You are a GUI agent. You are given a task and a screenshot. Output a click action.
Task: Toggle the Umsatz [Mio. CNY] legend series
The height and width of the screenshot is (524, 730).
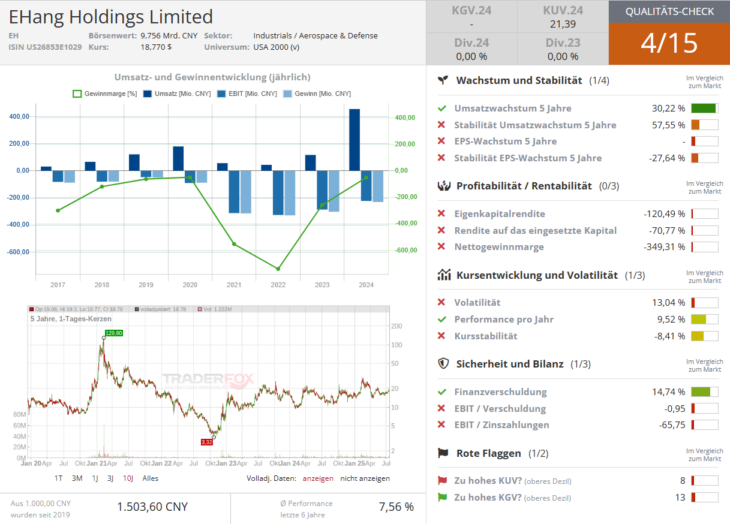(x=177, y=94)
